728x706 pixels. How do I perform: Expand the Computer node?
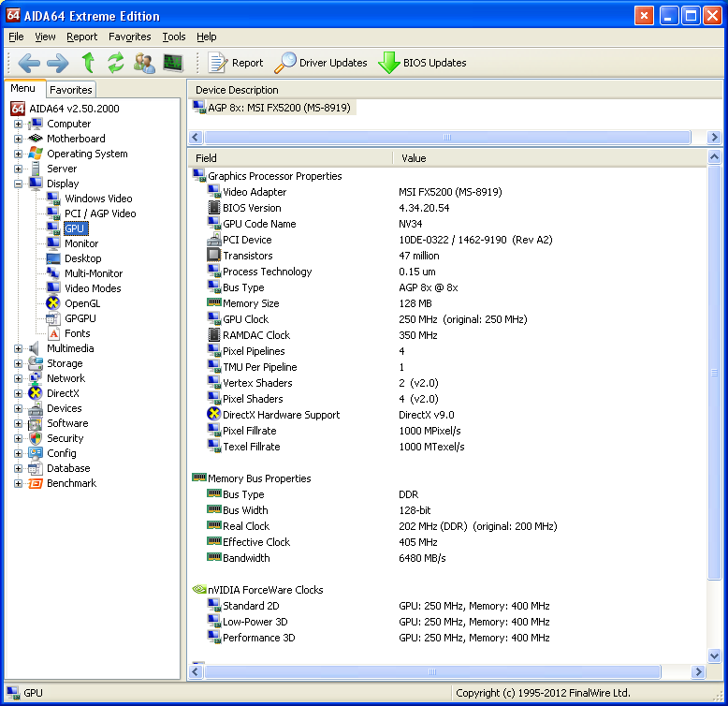point(18,124)
